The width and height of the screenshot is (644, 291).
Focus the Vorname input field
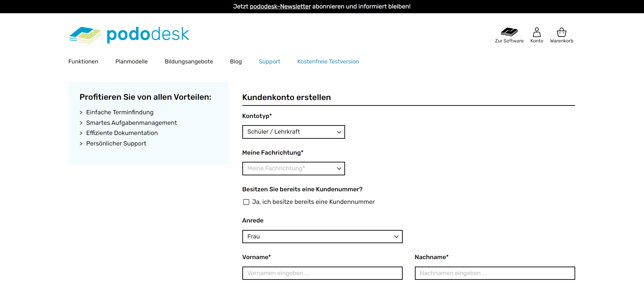(322, 273)
